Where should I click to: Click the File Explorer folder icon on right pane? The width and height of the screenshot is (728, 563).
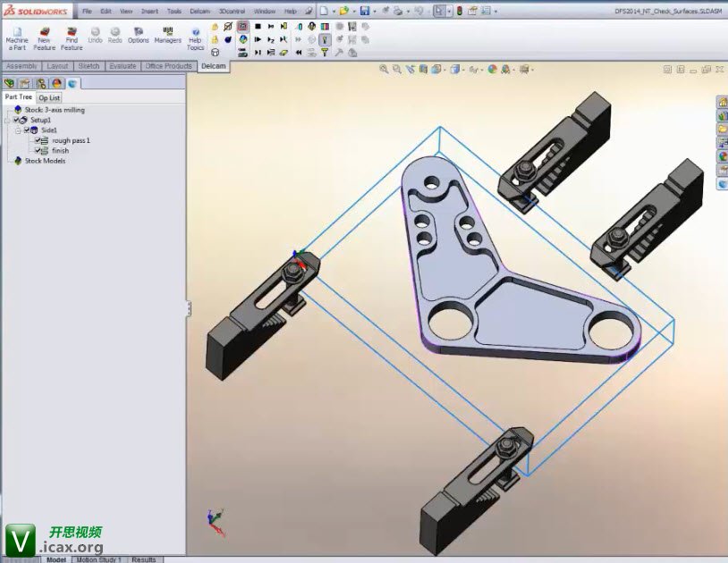723,129
